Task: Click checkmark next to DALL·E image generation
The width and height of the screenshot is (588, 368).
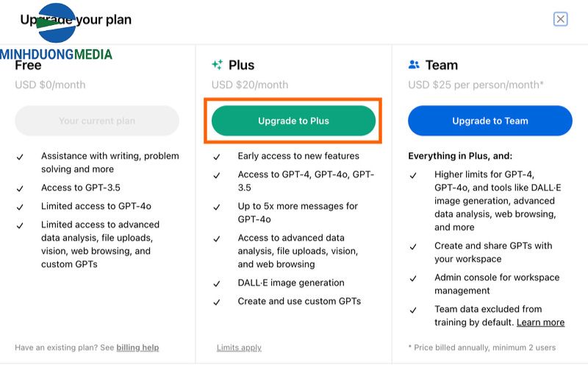Action: coord(217,283)
